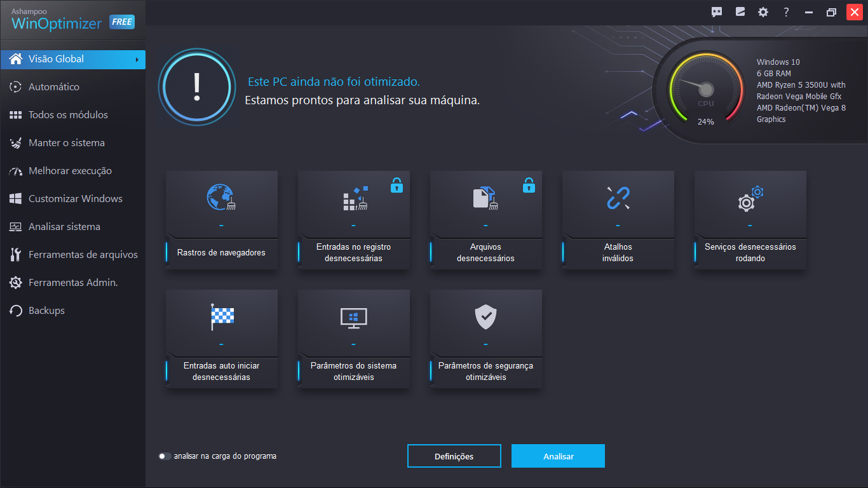Click the gear icon beside Ferramentas Admin.
Image resolution: width=868 pixels, height=488 pixels.
point(16,283)
